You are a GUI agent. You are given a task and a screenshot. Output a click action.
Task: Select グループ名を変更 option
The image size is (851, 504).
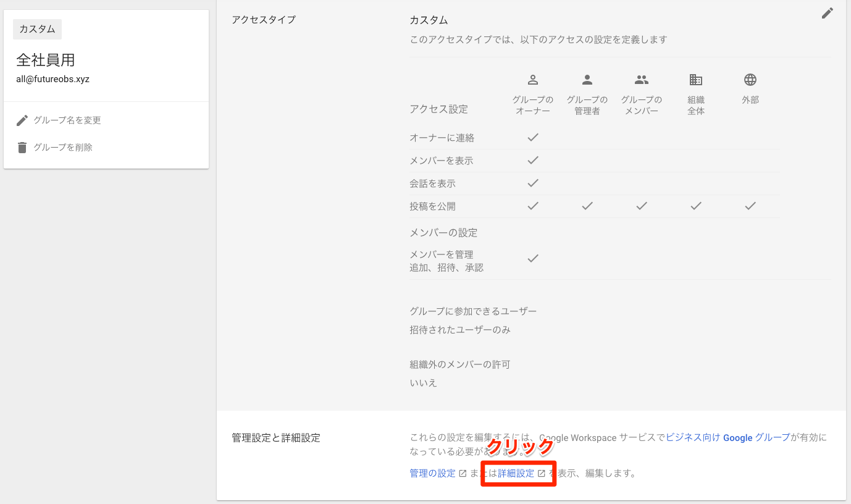[67, 120]
